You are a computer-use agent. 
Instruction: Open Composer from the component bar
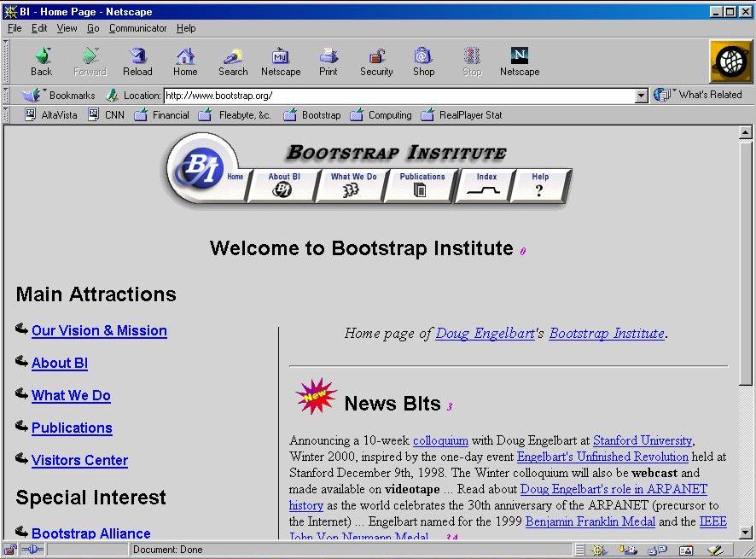(x=716, y=550)
